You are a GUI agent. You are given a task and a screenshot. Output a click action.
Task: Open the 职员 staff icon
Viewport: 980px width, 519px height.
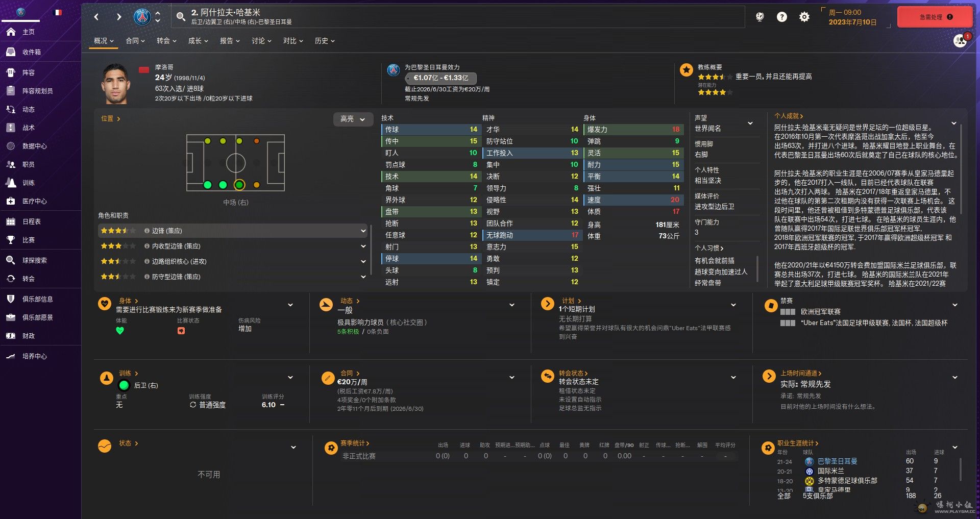pos(11,164)
